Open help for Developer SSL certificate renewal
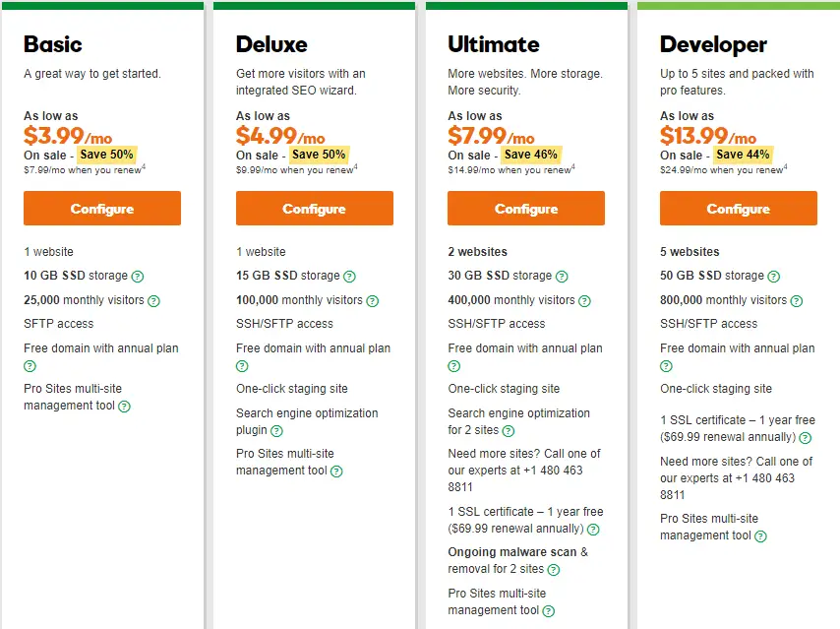Image resolution: width=840 pixels, height=629 pixels. (806, 438)
